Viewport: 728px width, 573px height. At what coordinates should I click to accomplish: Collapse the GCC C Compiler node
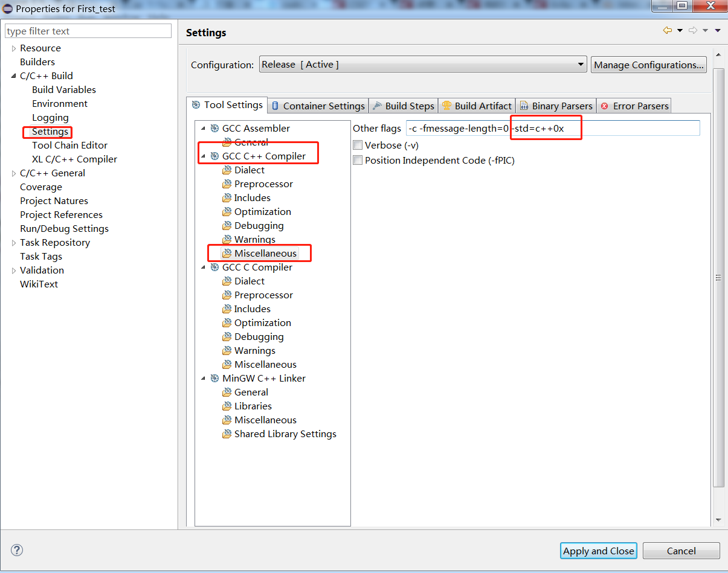(203, 267)
